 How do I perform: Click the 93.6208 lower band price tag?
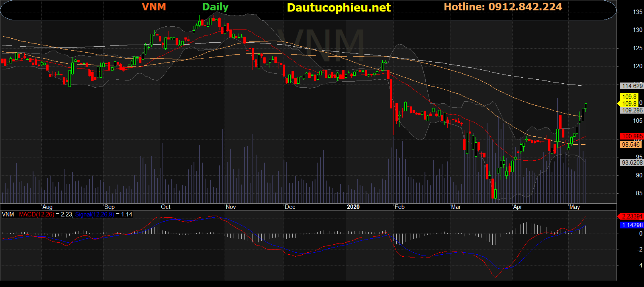coord(632,162)
